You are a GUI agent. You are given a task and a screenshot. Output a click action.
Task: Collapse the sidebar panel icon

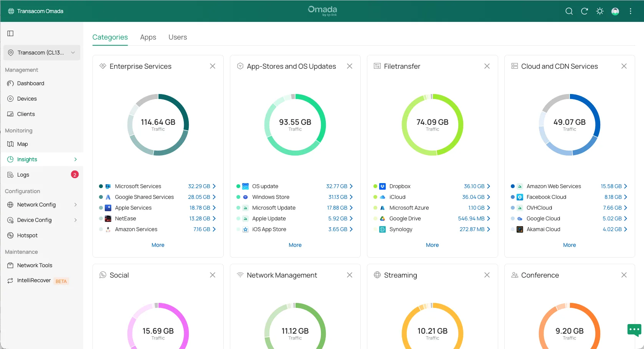pos(10,33)
